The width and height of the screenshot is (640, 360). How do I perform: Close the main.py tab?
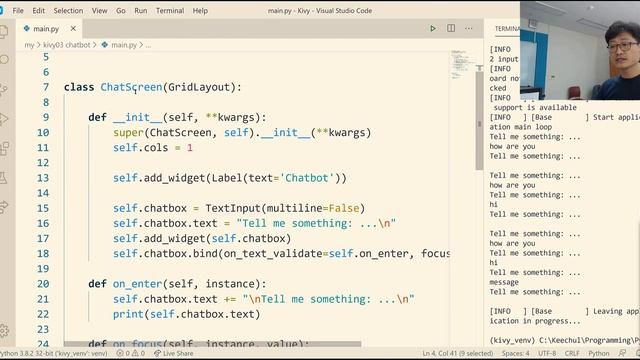click(x=73, y=28)
